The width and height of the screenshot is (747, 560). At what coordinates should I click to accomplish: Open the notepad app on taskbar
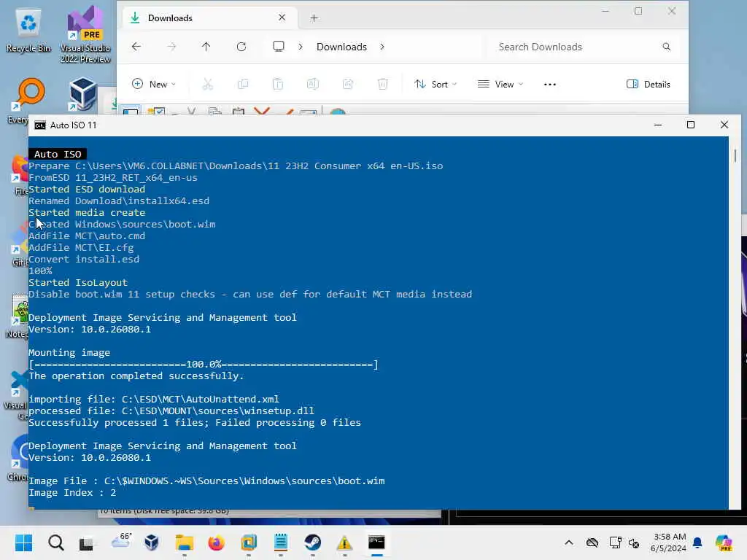pos(281,542)
